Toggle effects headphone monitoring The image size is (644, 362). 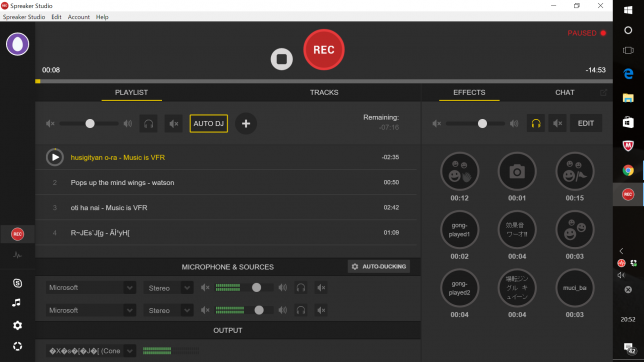[x=536, y=123]
